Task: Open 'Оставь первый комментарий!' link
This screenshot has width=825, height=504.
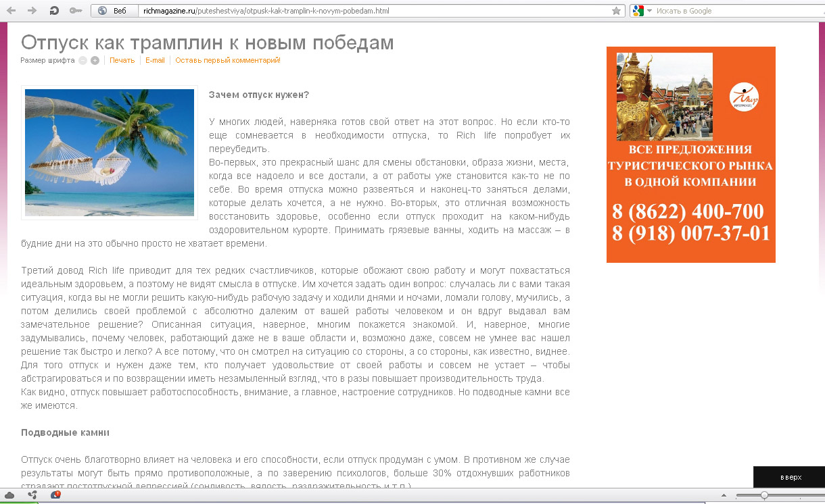Action: (x=228, y=60)
